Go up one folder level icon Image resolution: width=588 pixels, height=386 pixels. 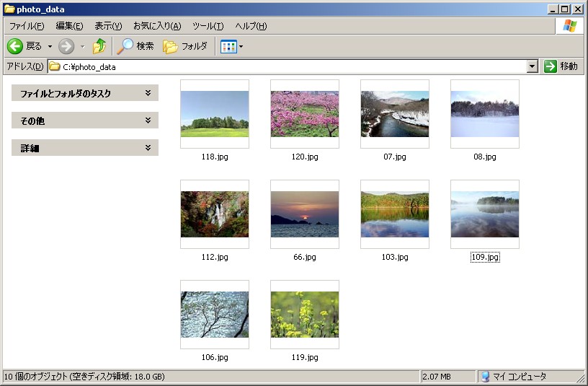pos(99,46)
